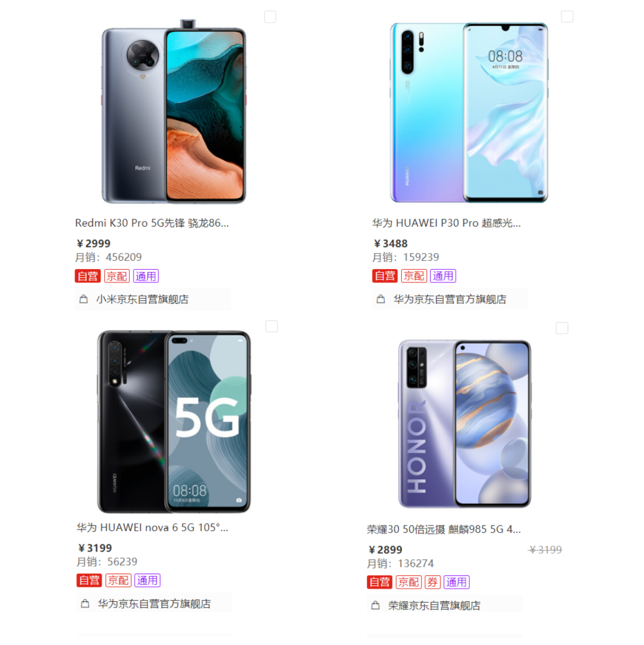The image size is (644, 645).
Task: Open the 华为 HUAWEI P30 Pro product title
Action: (446, 223)
